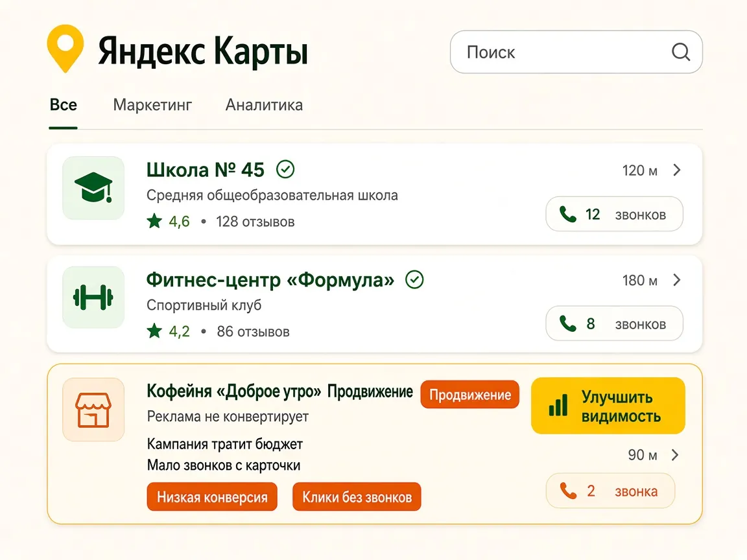The width and height of the screenshot is (747, 560).
Task: Click phone icon in 8 звонков button
Action: point(567,324)
